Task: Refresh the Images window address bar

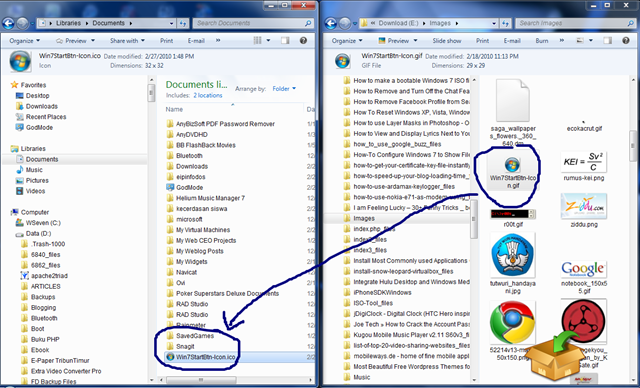Action: point(506,24)
